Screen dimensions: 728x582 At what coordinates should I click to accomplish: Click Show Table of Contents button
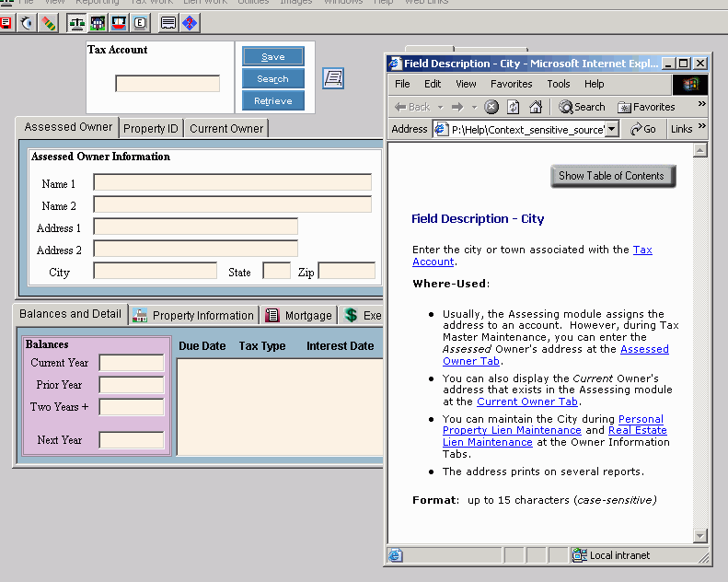point(613,176)
